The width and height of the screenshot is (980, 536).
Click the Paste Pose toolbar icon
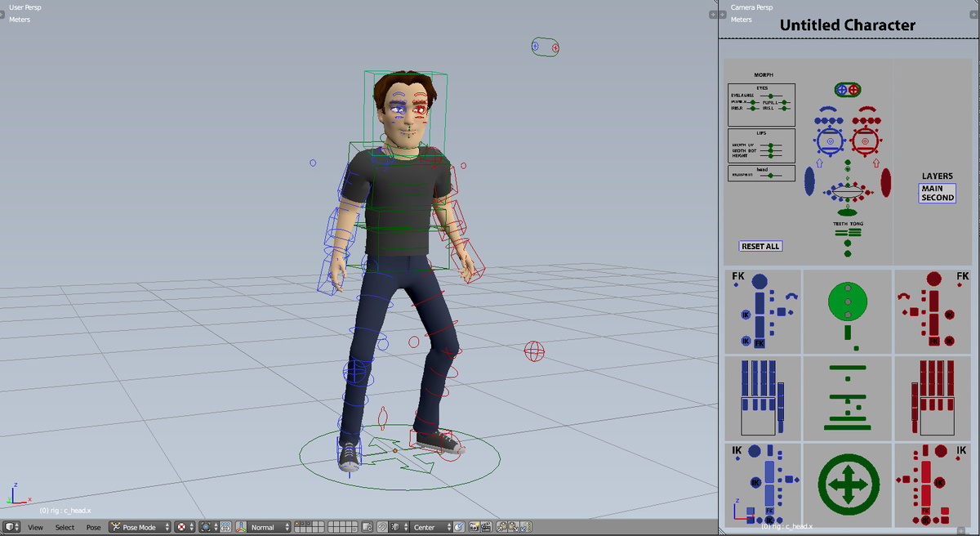tap(512, 527)
